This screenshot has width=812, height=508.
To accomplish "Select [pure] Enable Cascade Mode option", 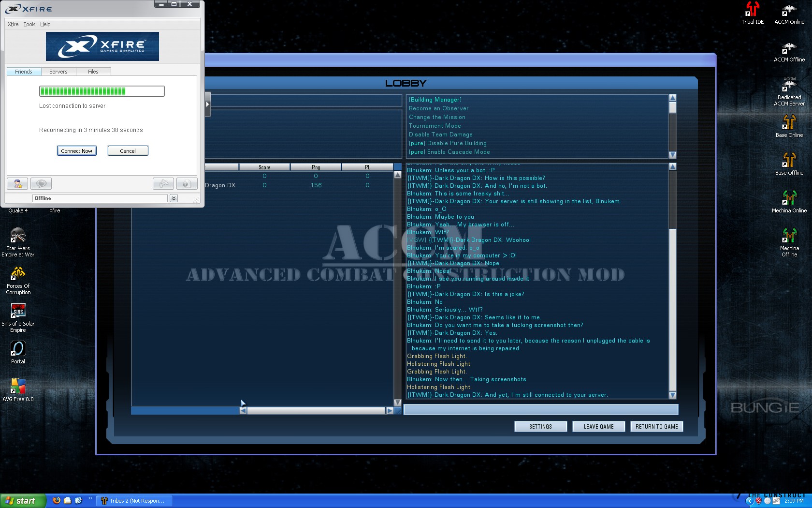I will (x=449, y=152).
